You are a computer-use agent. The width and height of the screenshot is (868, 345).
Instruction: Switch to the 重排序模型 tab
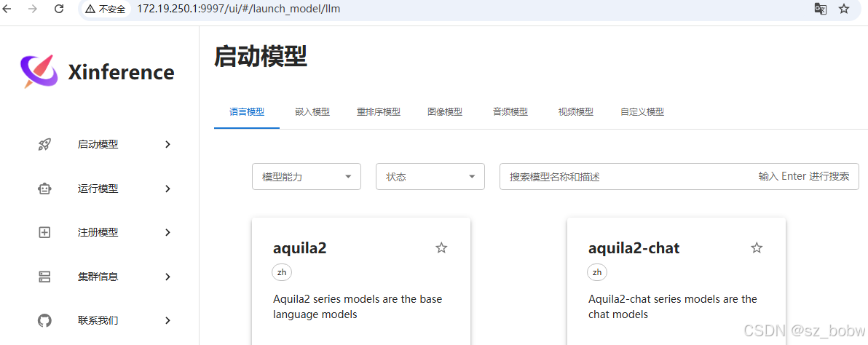[379, 112]
